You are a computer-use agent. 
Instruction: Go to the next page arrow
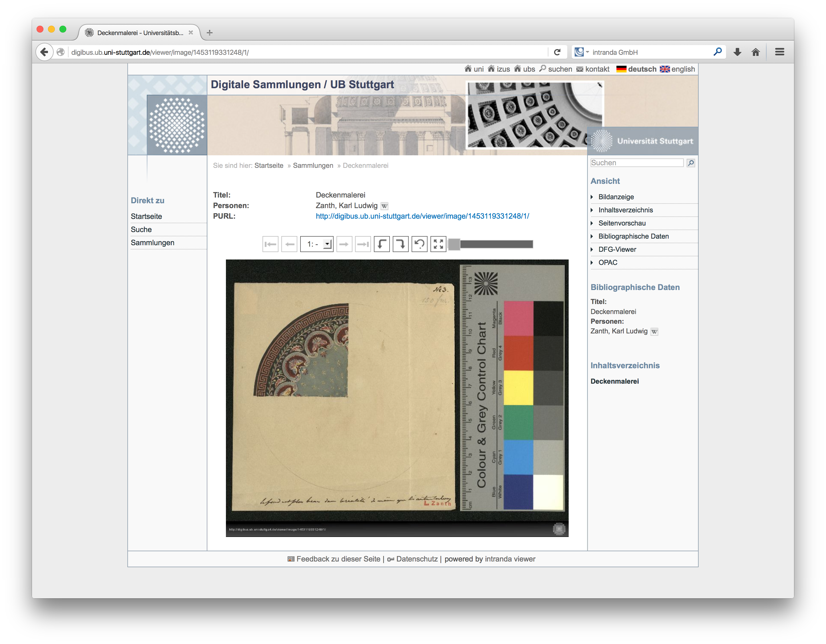(x=344, y=244)
